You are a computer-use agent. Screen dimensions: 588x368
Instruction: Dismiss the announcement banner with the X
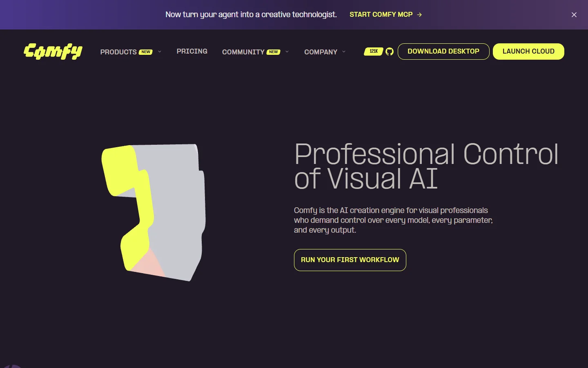574,15
